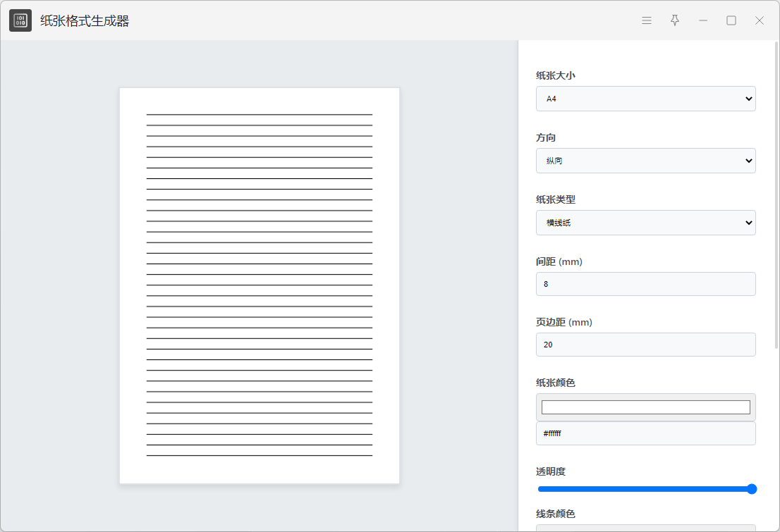The width and height of the screenshot is (780, 532).
Task: Click the 透明度 label
Action: [x=551, y=471]
